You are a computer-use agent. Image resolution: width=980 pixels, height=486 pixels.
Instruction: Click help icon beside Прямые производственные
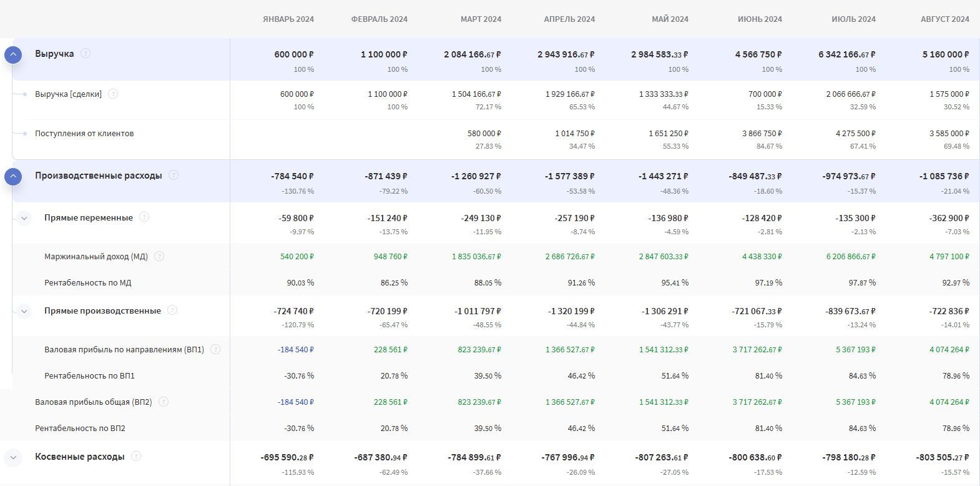click(x=172, y=310)
